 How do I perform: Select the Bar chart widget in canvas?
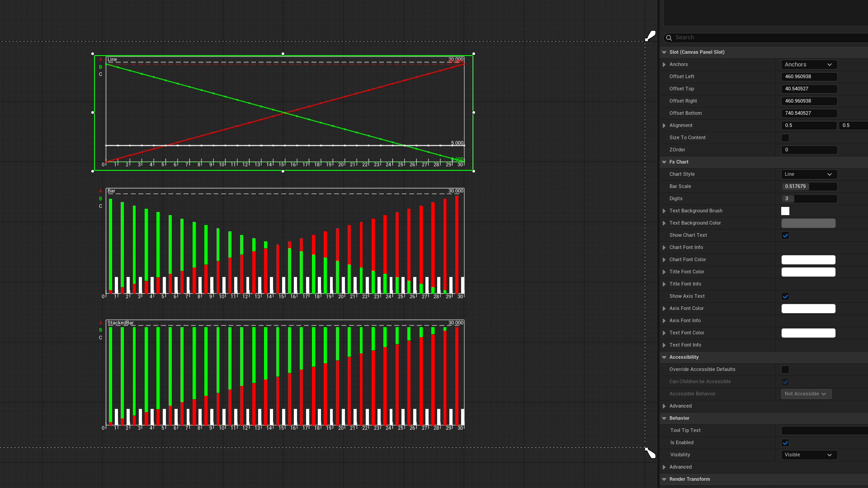click(285, 243)
